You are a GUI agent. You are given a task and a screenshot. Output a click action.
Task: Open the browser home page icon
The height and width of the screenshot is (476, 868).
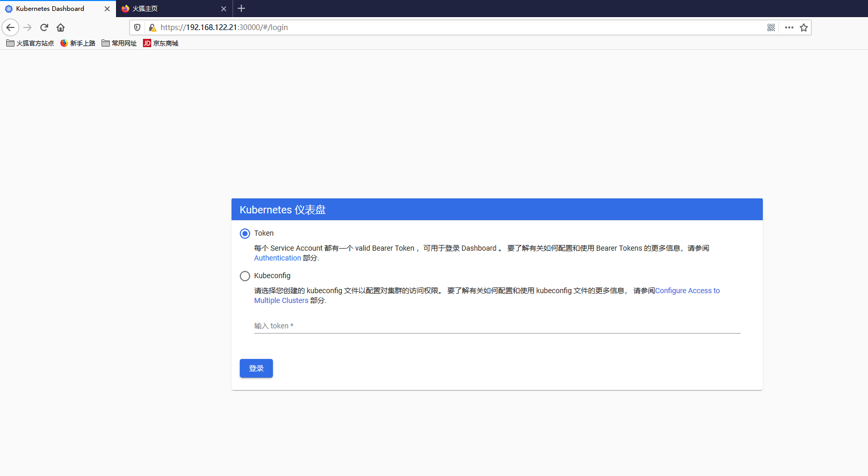(61, 27)
